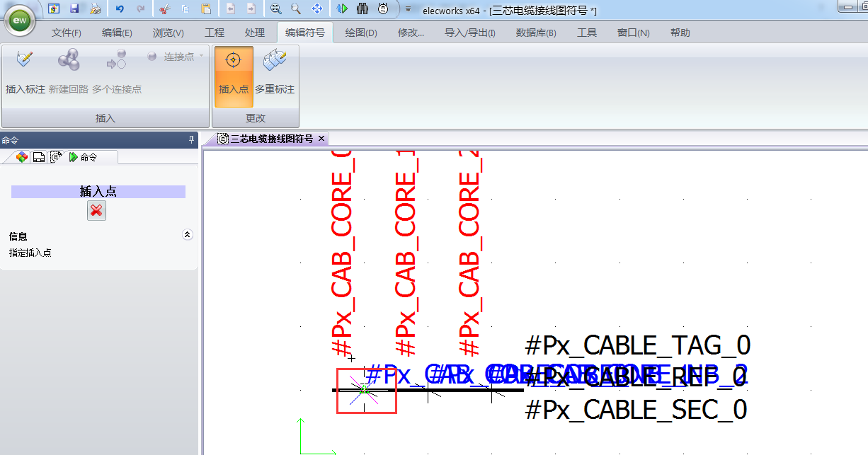Click the green play update icon

pyautogui.click(x=342, y=8)
